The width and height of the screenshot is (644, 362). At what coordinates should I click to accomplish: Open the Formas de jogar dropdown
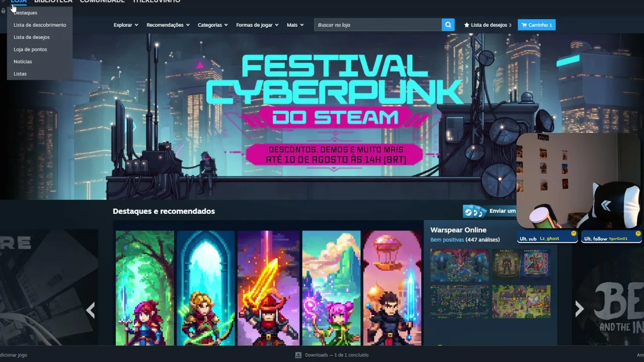[x=257, y=25]
